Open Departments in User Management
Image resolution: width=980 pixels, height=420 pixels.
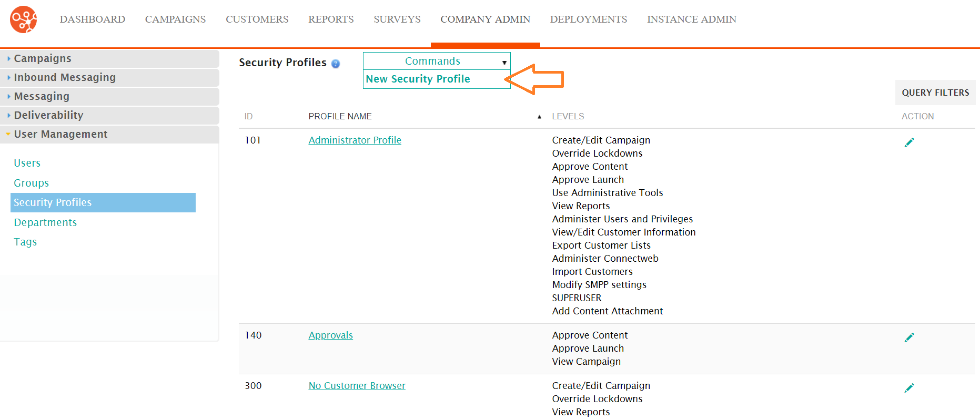45,222
